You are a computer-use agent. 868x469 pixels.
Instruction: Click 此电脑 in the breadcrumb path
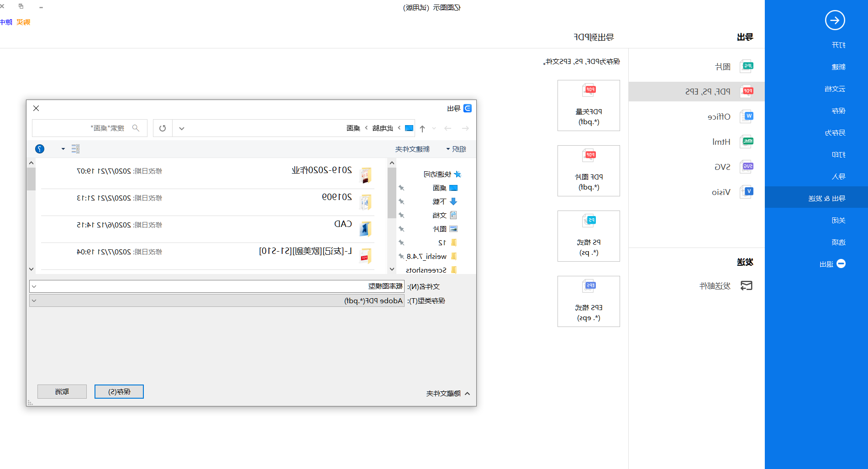(383, 128)
